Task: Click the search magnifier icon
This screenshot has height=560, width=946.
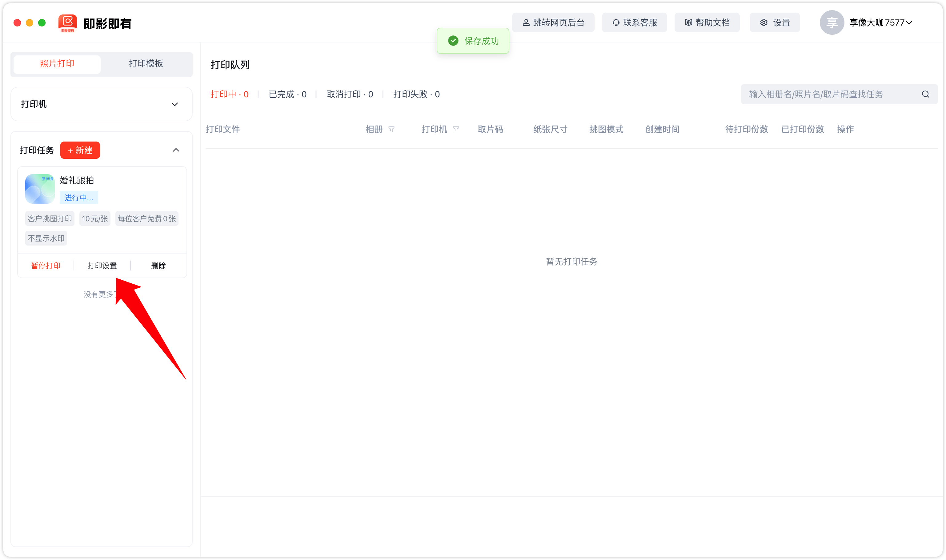Action: pyautogui.click(x=925, y=94)
